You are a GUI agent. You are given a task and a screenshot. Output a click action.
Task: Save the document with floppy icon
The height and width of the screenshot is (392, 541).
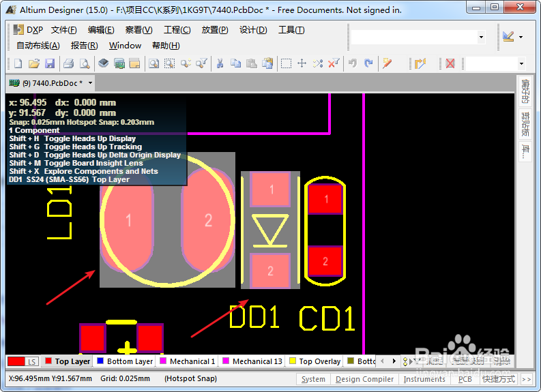[x=50, y=63]
